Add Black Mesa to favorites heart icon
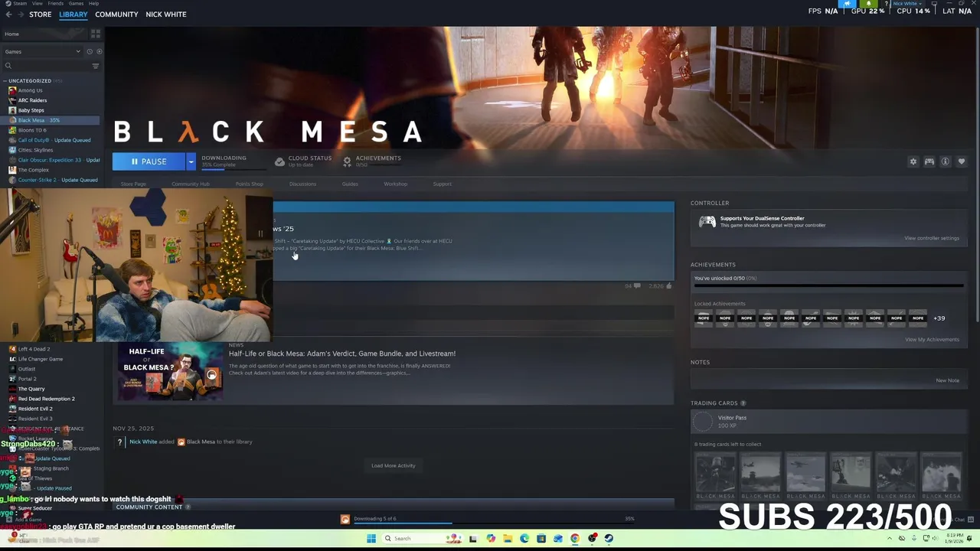Screen dimensions: 980x551 point(961,161)
